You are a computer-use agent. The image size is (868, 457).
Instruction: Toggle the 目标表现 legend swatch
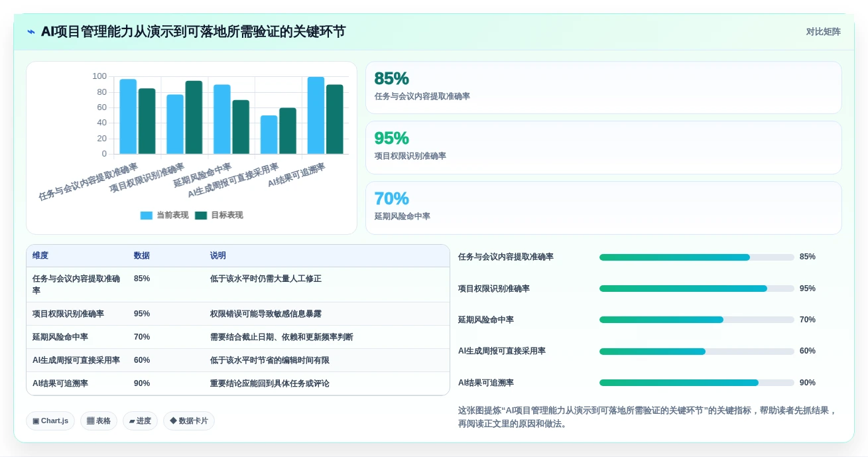click(201, 216)
